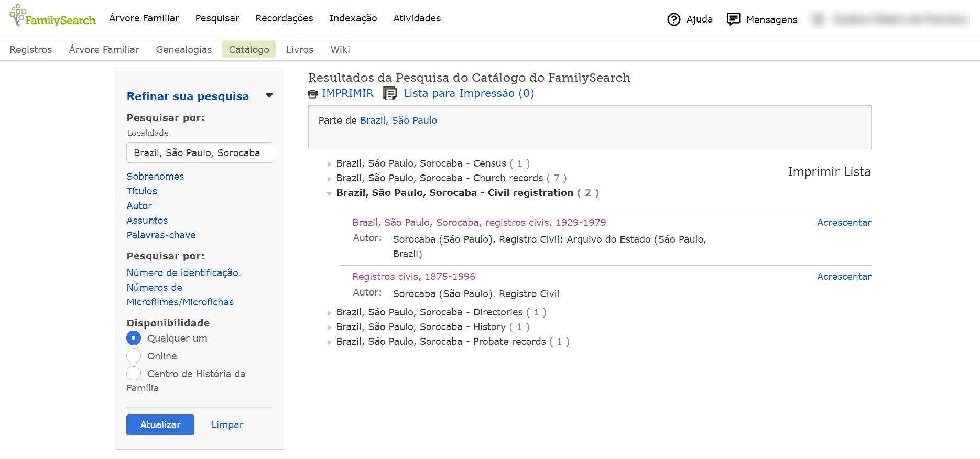Click the Atualizar button
Viewport: 980px width, 459px height.
click(160, 425)
